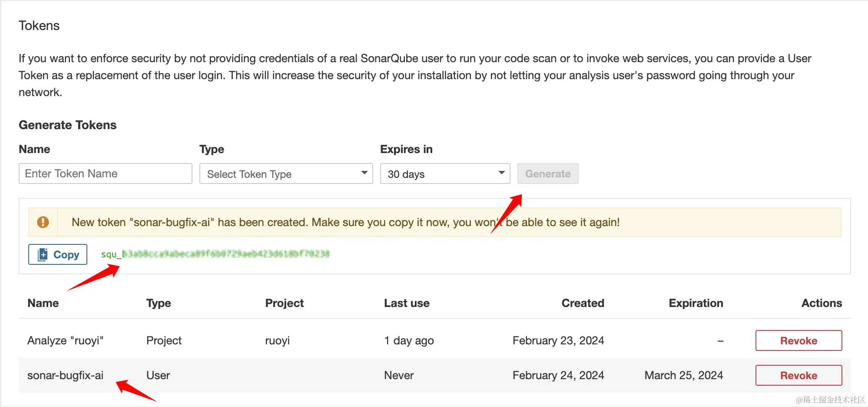Click the generated squ_ token string
The width and height of the screenshot is (868, 407).
215,254
